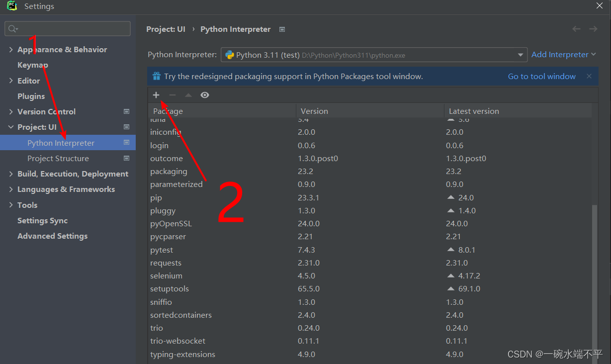Image resolution: width=611 pixels, height=364 pixels.
Task: Expand Build, Execution, Deployment section
Action: (x=11, y=174)
